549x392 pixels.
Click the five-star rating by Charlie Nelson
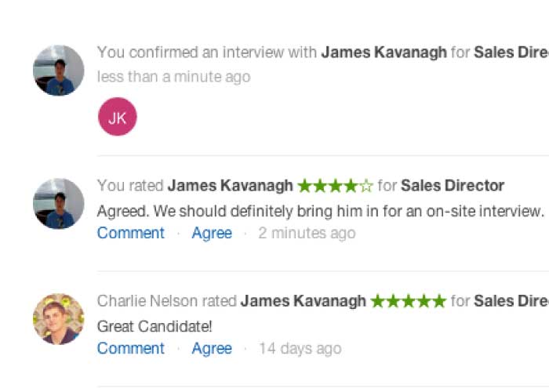409,301
